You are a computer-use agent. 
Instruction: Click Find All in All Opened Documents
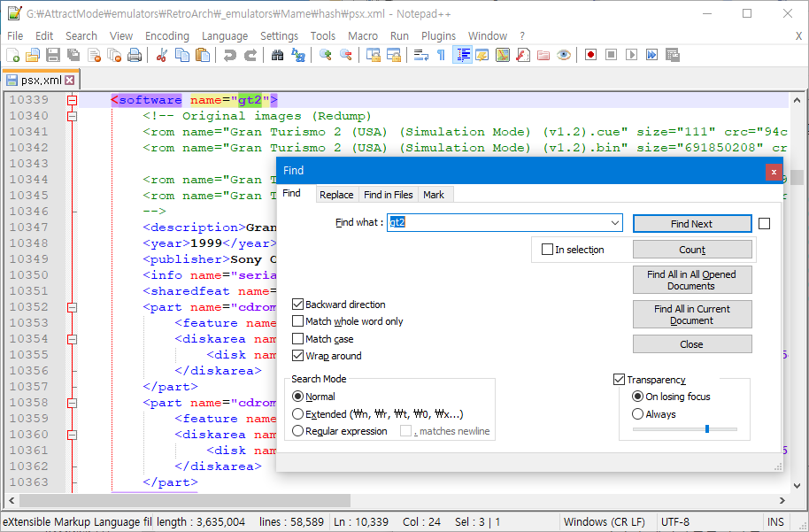pos(692,280)
